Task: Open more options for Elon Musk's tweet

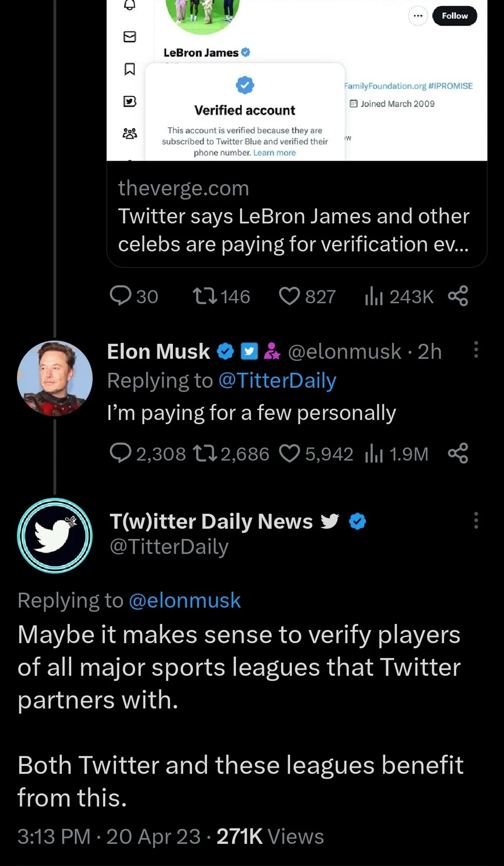Action: pyautogui.click(x=476, y=350)
